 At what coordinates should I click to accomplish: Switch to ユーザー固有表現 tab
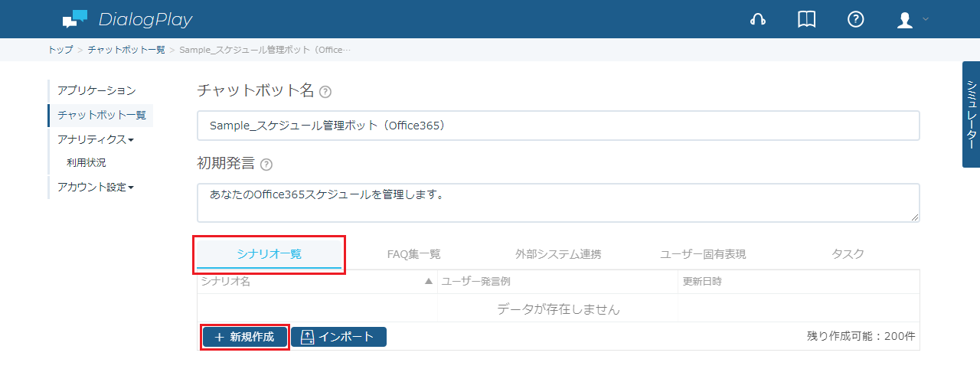click(703, 254)
